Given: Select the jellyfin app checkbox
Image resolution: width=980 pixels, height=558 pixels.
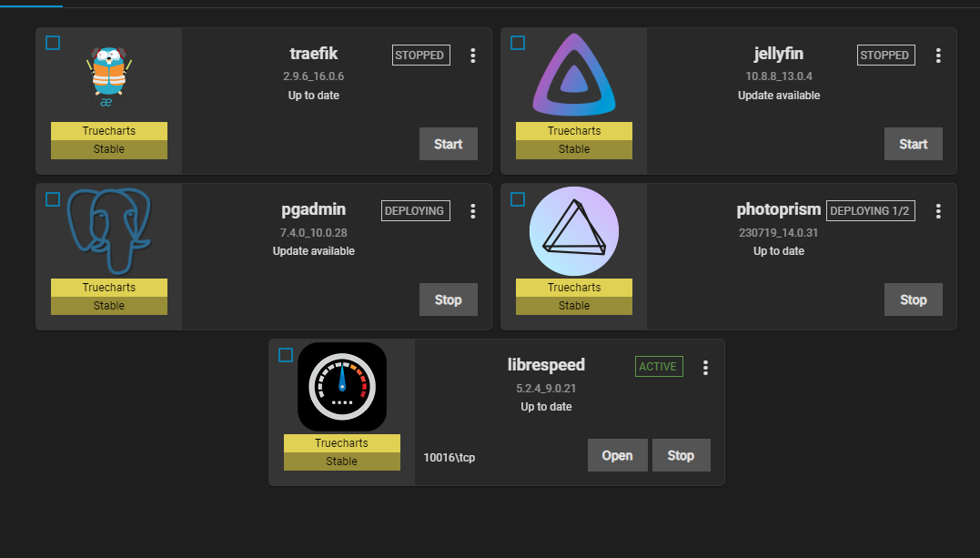Looking at the screenshot, I should (518, 43).
